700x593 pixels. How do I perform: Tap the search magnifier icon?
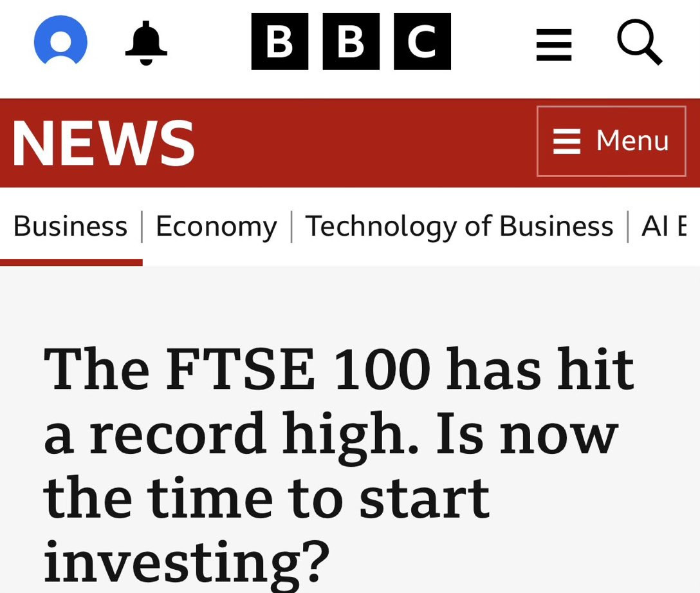pyautogui.click(x=640, y=42)
